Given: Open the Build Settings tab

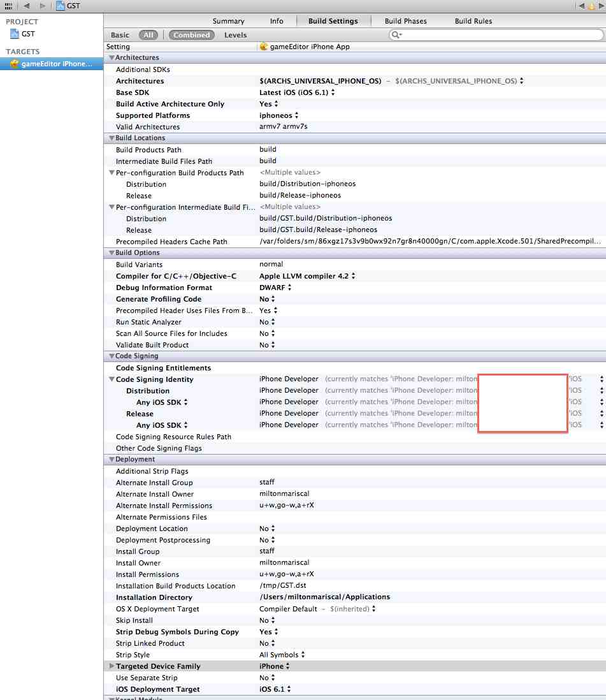Looking at the screenshot, I should (333, 21).
